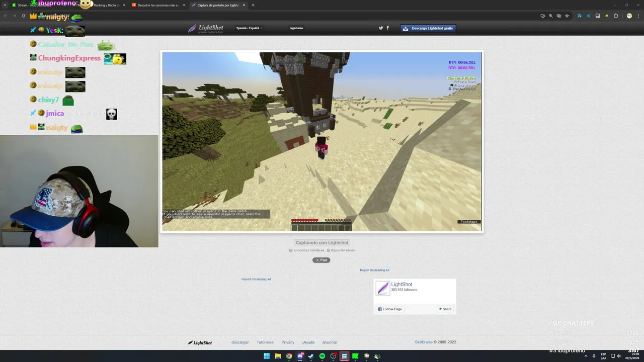Open a new browser tab with plus button
644x362 pixels.
(x=253, y=5)
